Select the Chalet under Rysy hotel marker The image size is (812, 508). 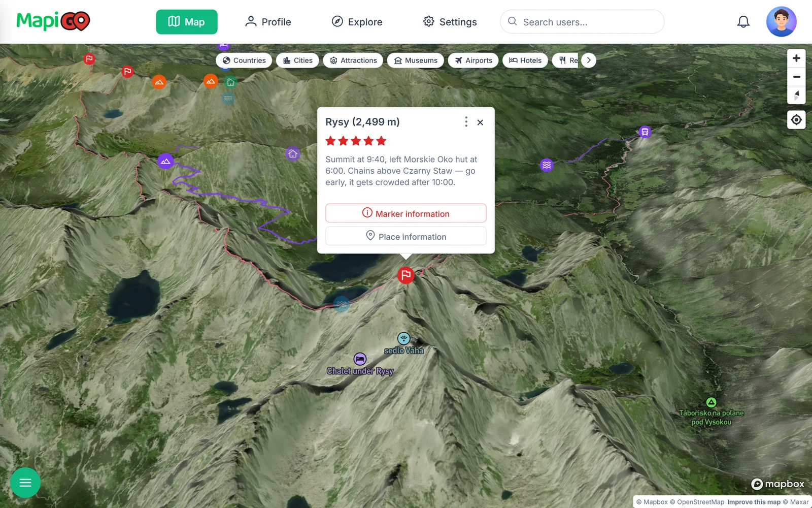360,359
